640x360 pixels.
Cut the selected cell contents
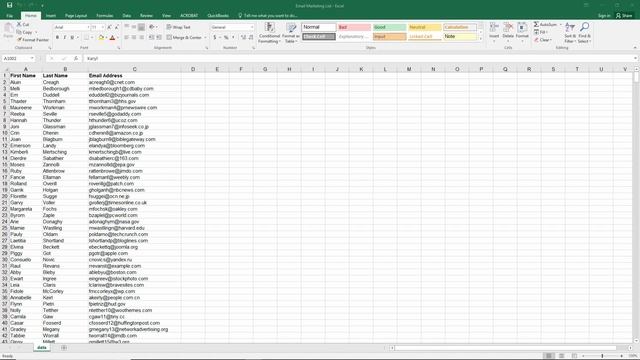tap(23, 24)
